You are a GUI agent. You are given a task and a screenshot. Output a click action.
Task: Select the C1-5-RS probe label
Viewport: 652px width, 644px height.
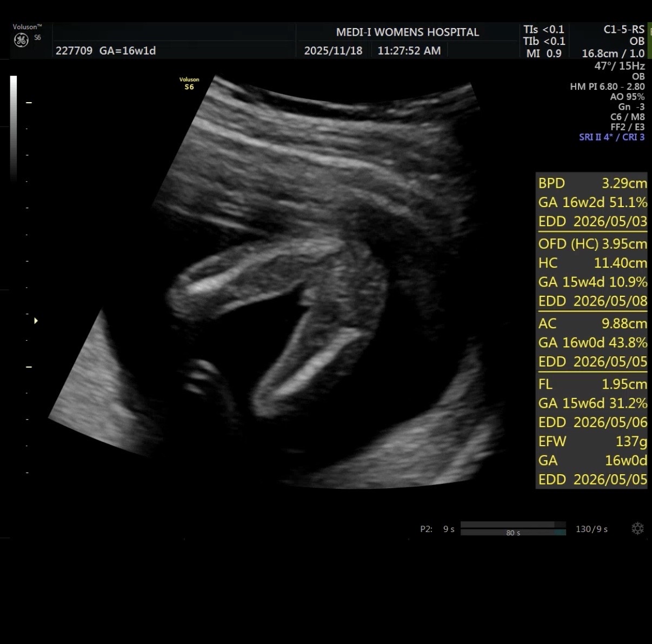623,30
